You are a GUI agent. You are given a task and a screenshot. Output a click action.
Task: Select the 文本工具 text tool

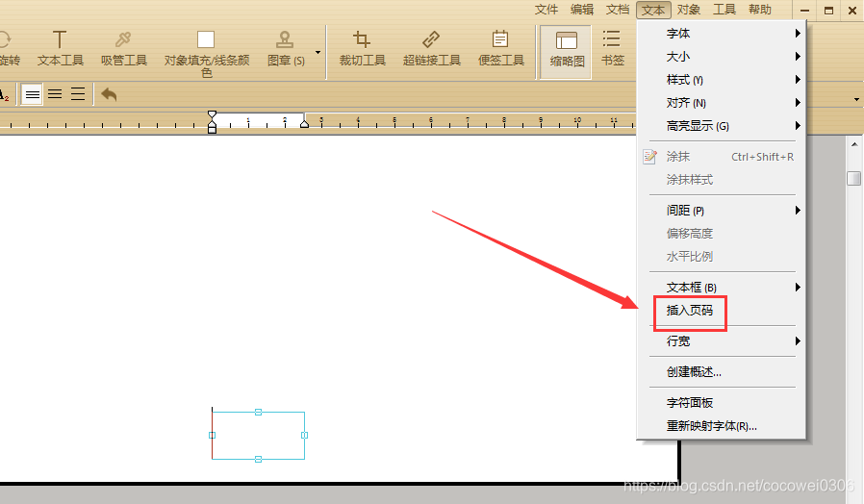click(60, 48)
